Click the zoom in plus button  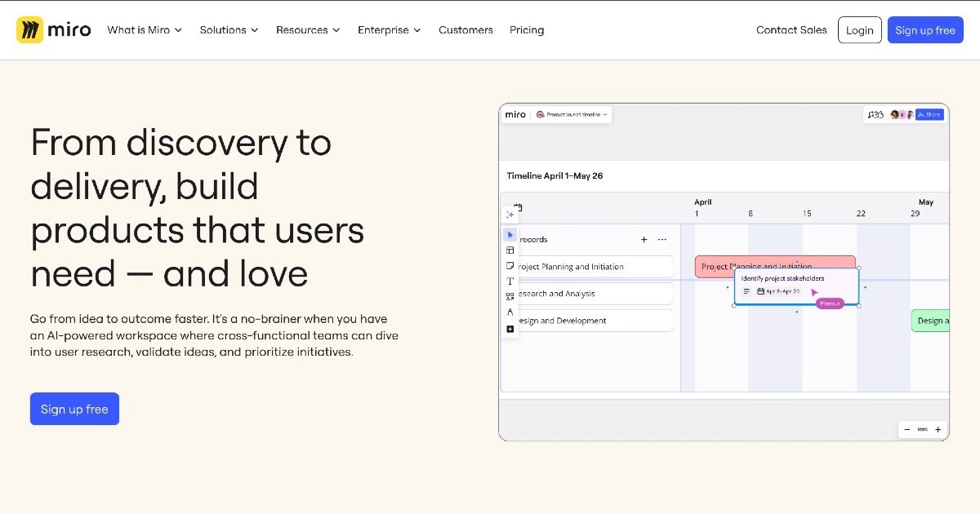pos(938,429)
